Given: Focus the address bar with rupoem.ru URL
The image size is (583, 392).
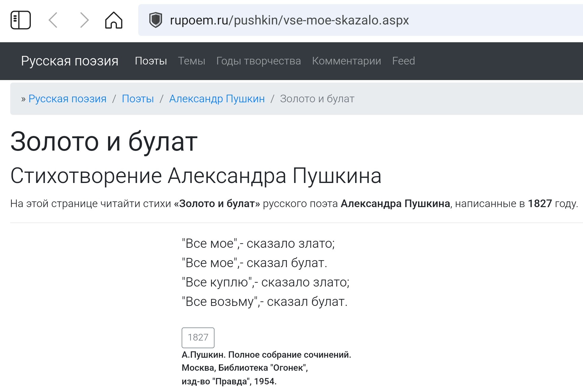Looking at the screenshot, I should point(318,20).
